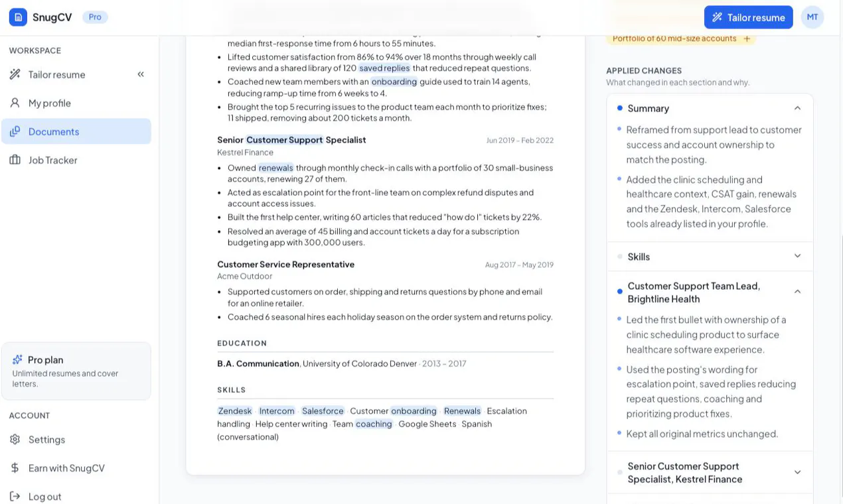843x504 pixels.
Task: Click the plus icon on the portfolio tag
Action: (747, 38)
